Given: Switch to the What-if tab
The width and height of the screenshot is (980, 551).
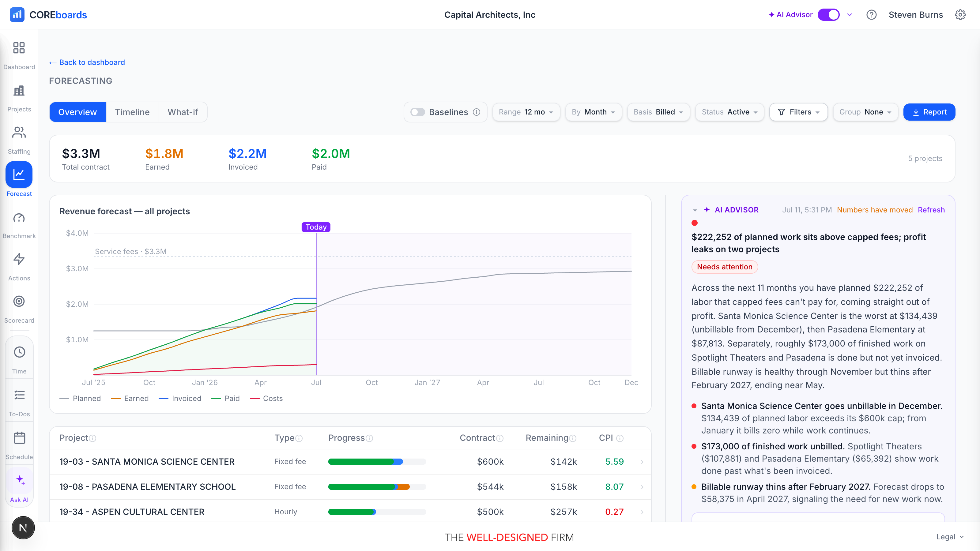Looking at the screenshot, I should point(183,112).
